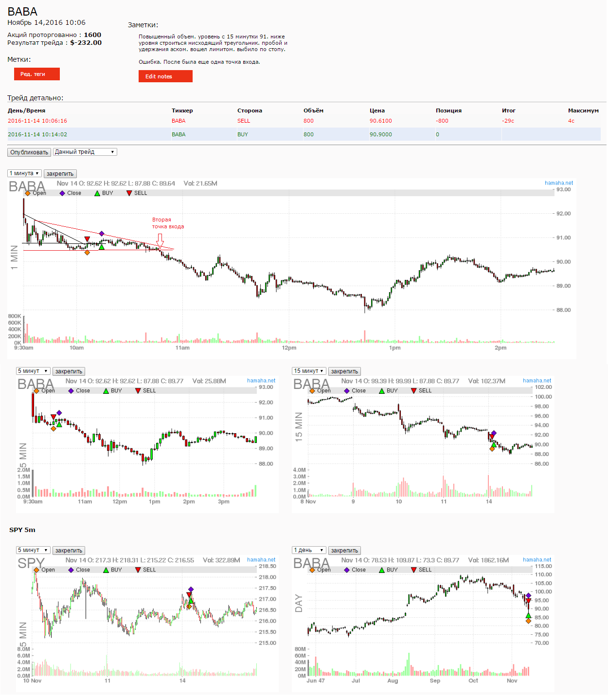Follow hamaha.net link on daily chart
The height and width of the screenshot is (700, 608).
tap(537, 560)
